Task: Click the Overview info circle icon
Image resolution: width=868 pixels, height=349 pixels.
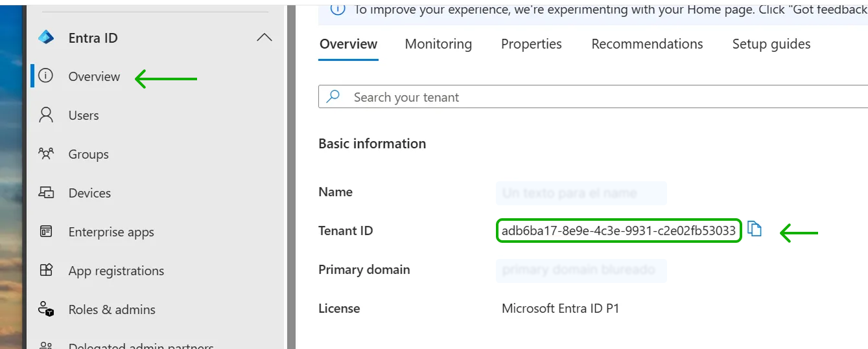Action: [x=45, y=76]
